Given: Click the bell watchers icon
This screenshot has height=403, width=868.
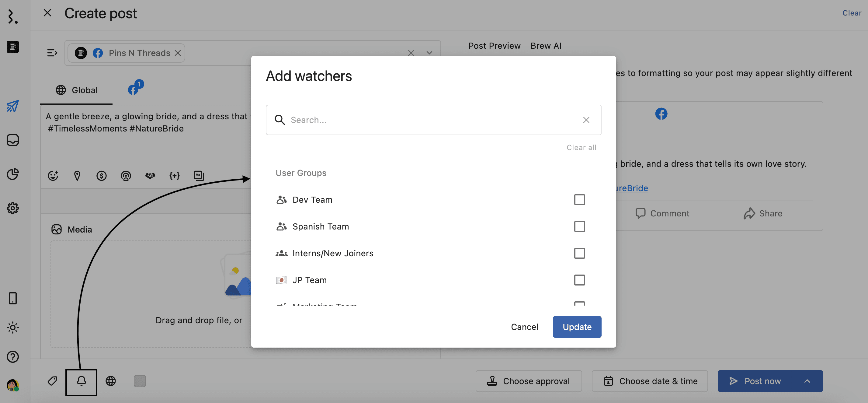Looking at the screenshot, I should tap(81, 381).
